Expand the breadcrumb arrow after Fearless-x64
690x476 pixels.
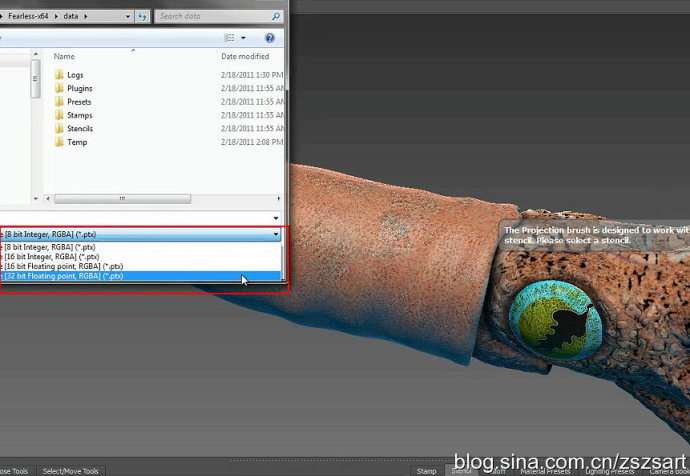pos(56,16)
